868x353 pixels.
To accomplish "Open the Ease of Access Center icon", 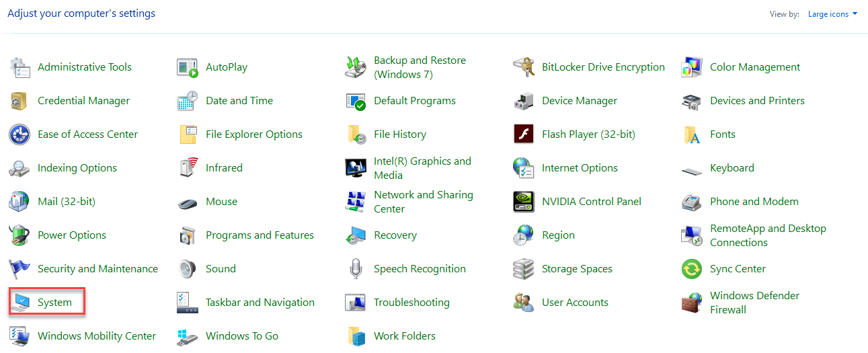I will [x=19, y=134].
